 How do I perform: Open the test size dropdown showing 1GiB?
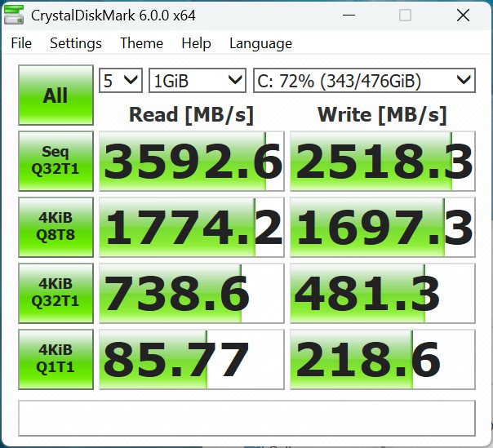198,81
